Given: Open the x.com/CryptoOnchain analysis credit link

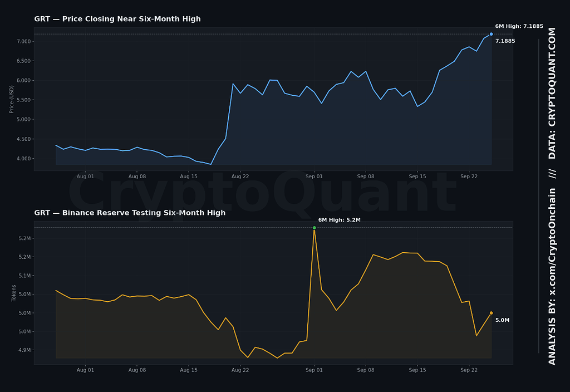Looking at the screenshot, I should 552,276.
